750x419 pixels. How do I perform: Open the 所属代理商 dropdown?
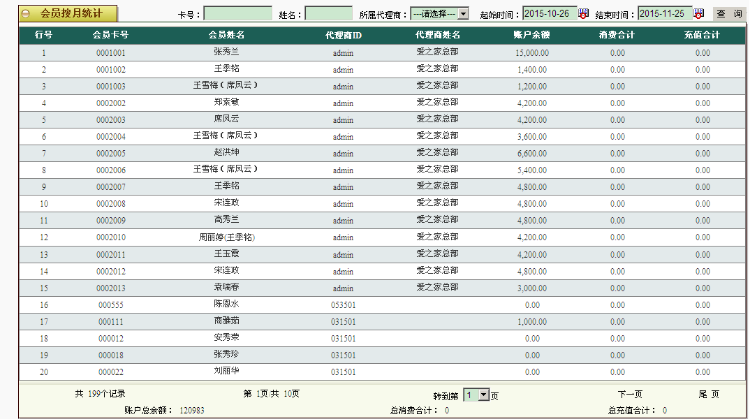[440, 14]
